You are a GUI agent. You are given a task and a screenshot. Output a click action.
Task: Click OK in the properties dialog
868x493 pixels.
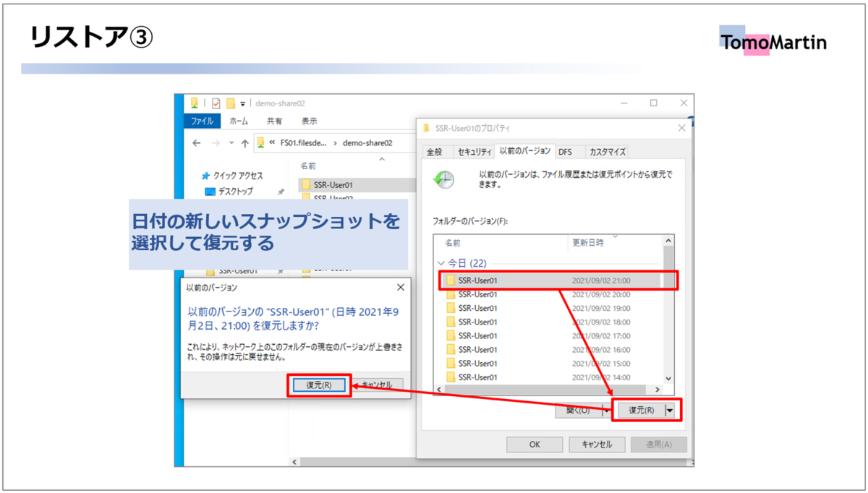535,445
